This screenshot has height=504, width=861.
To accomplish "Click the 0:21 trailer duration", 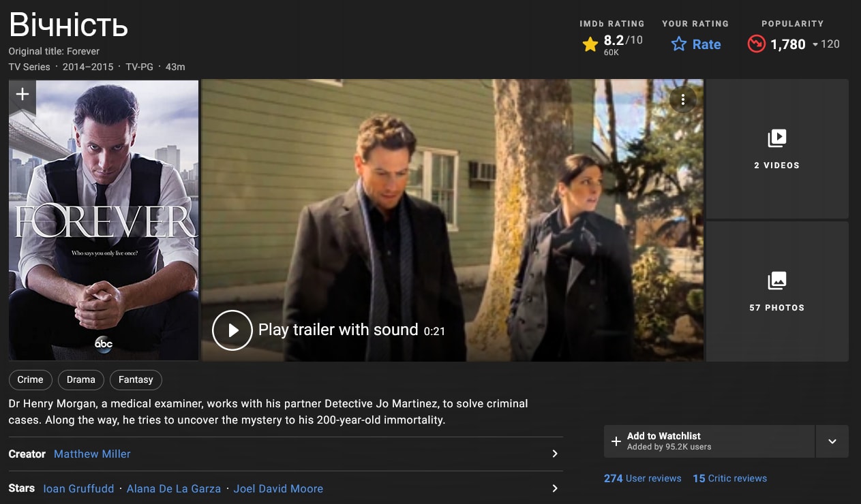I will [434, 332].
